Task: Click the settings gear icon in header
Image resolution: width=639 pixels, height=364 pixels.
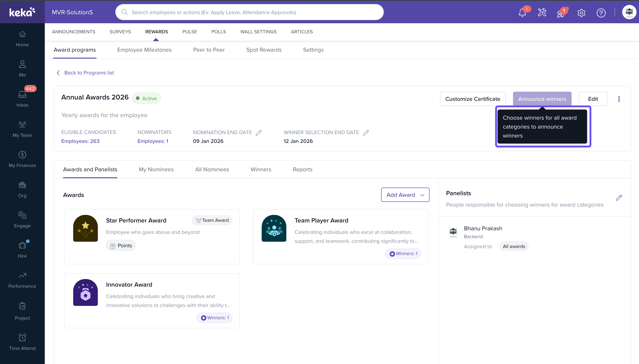Action: [581, 13]
